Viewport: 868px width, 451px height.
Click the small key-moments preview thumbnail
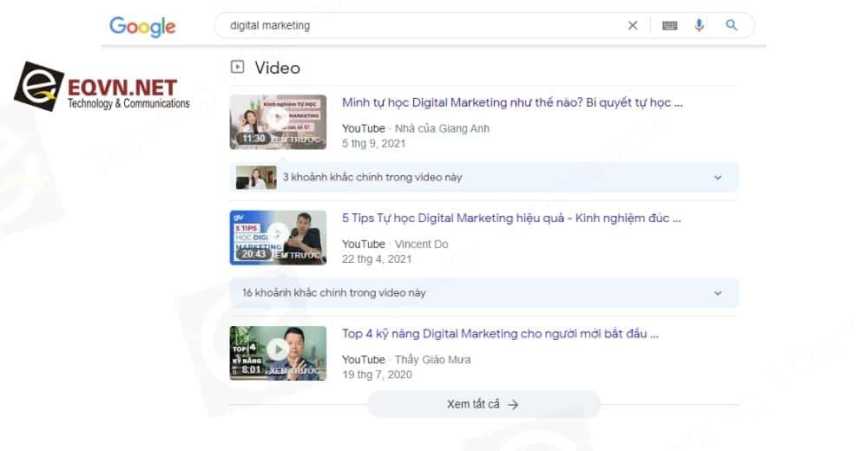[x=256, y=178]
